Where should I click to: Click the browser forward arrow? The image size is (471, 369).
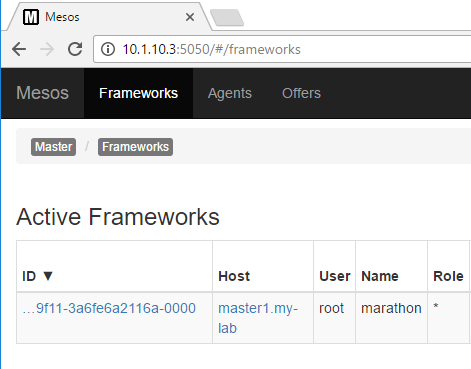coord(47,49)
